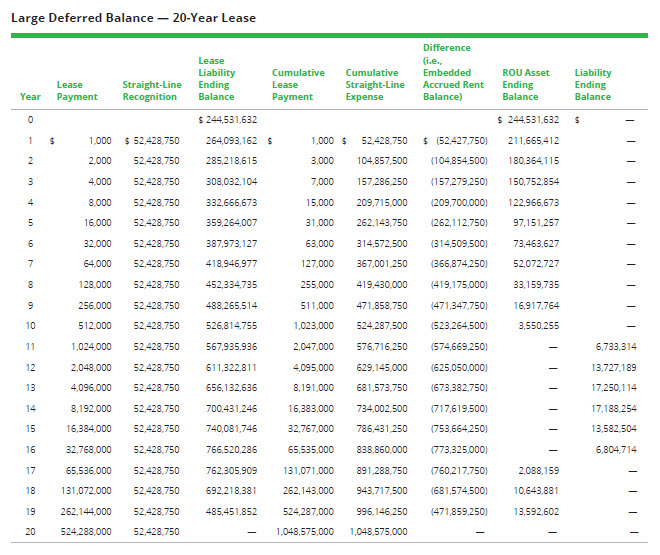Viewport: 660px width, 555px height.
Task: Select the "Straight-Line Recognition" column header
Action: click(151, 91)
